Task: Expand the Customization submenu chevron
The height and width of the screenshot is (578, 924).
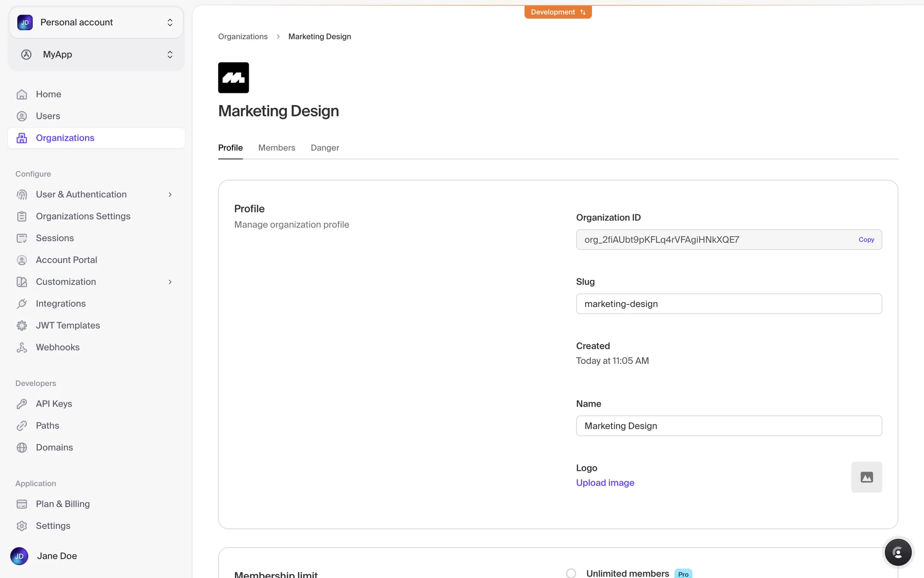Action: [170, 282]
